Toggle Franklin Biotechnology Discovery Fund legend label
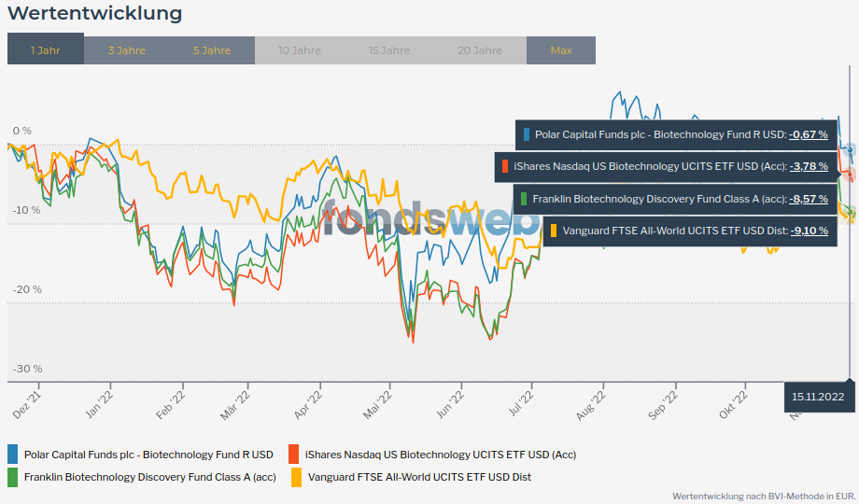This screenshot has width=859, height=504. 149,477
